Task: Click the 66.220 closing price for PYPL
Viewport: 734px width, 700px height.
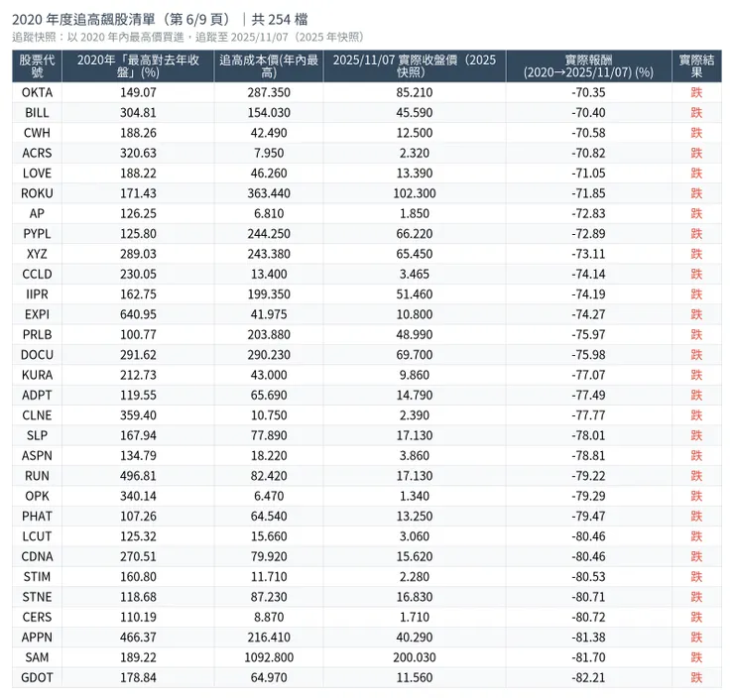Action: [415, 233]
